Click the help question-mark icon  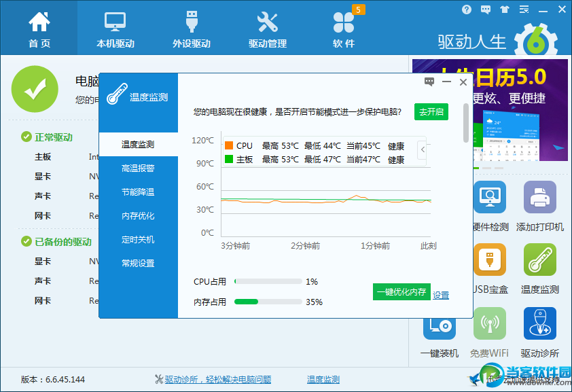467,10
